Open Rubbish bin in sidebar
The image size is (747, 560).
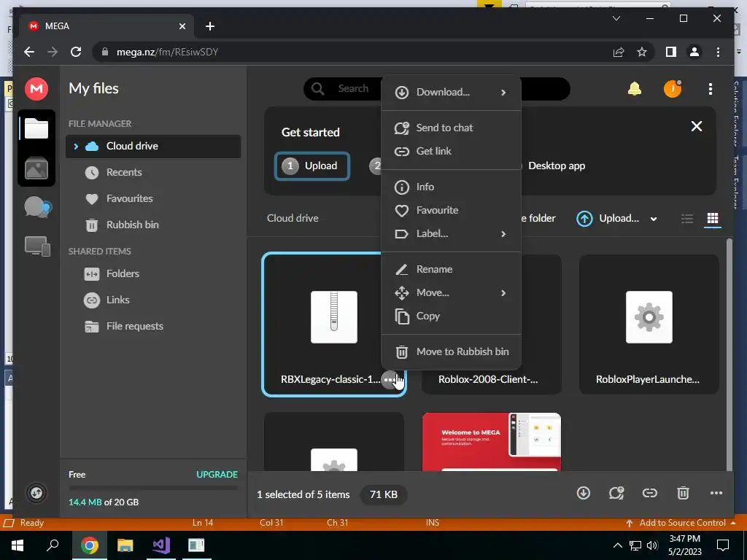(153, 225)
